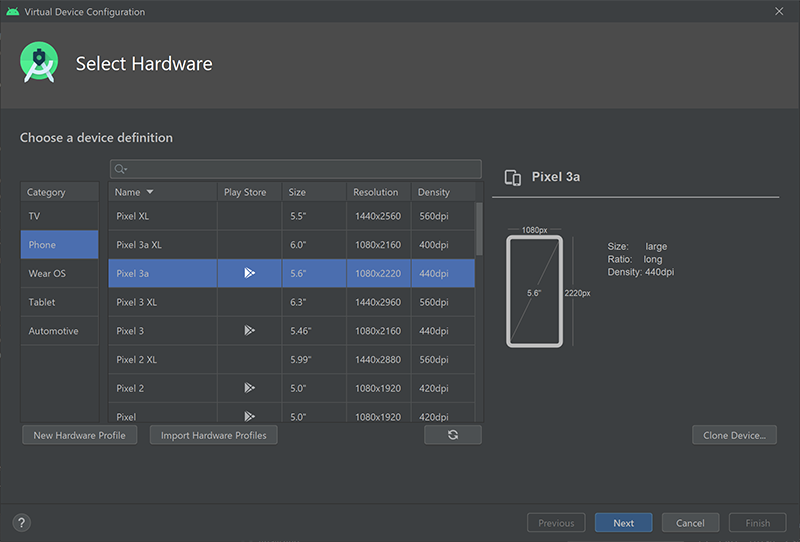Click the help question mark icon
This screenshot has height=542, width=800.
tap(21, 523)
